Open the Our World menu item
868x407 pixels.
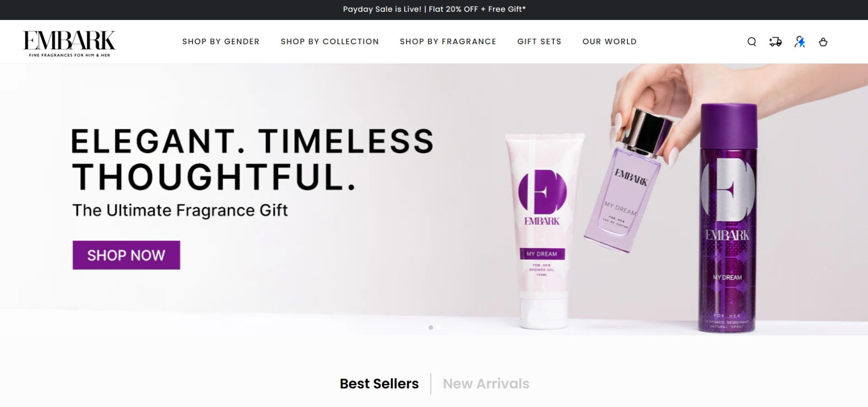(609, 42)
